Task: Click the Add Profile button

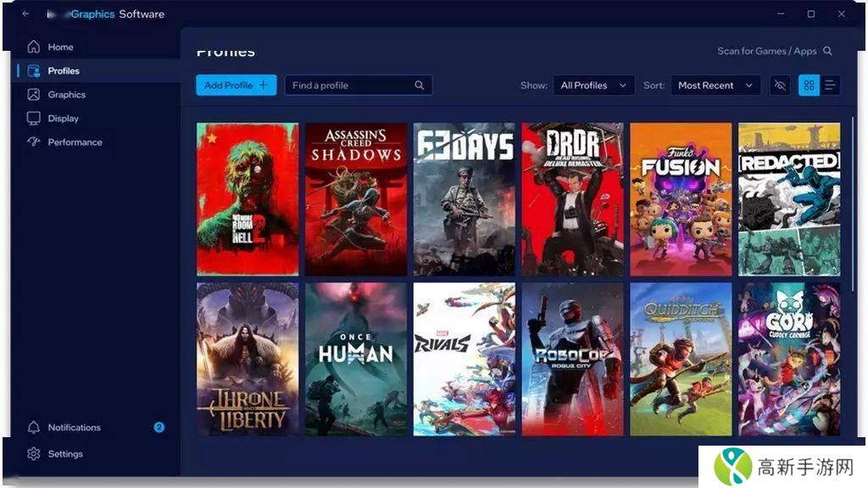Action: point(236,86)
